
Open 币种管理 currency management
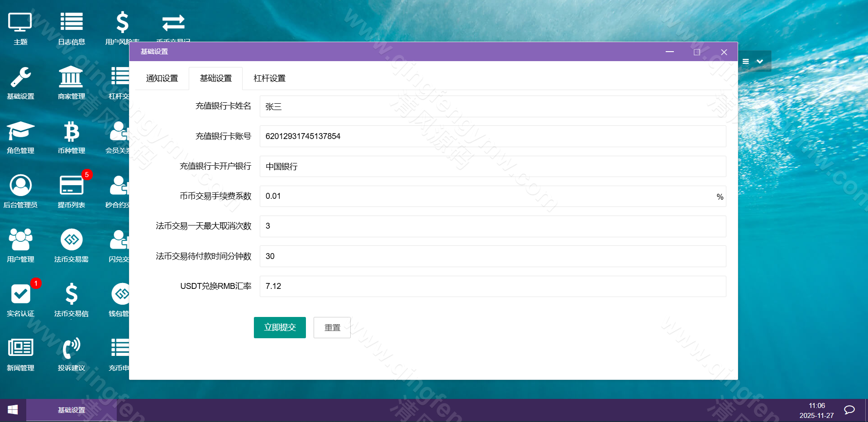[71, 136]
